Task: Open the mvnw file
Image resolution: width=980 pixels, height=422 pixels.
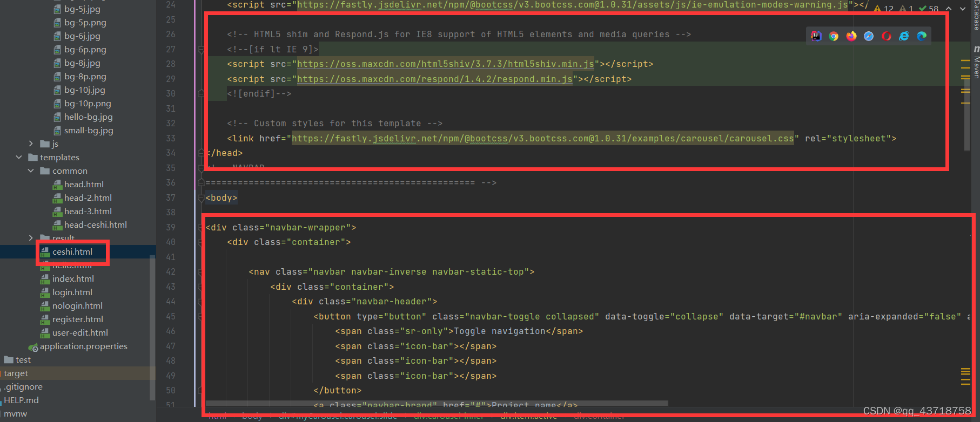Action: (15, 414)
